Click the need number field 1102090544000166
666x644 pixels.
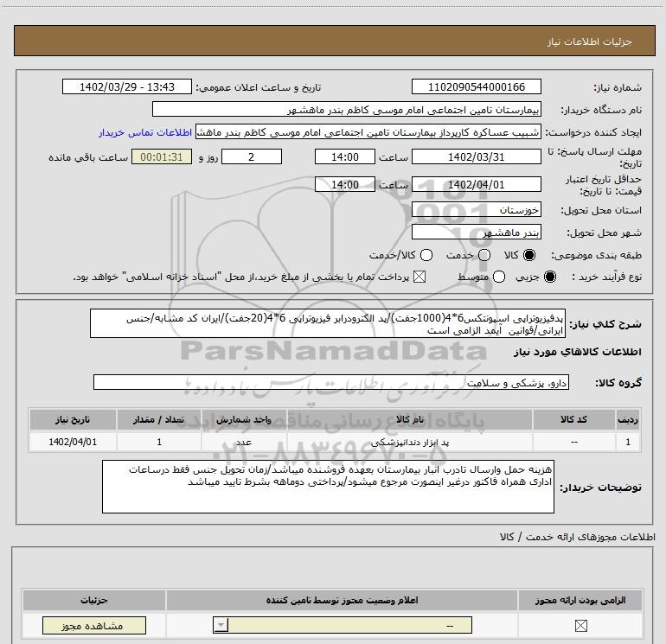coord(476,87)
